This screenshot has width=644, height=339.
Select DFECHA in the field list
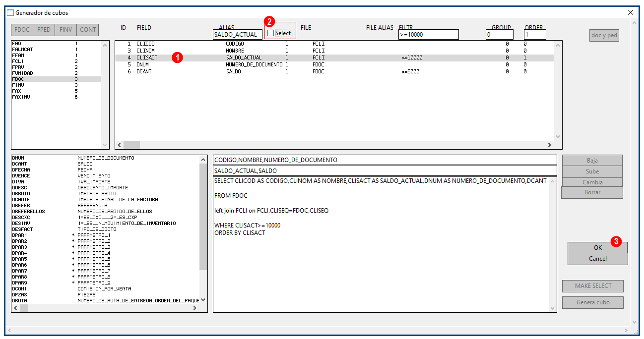[105, 170]
